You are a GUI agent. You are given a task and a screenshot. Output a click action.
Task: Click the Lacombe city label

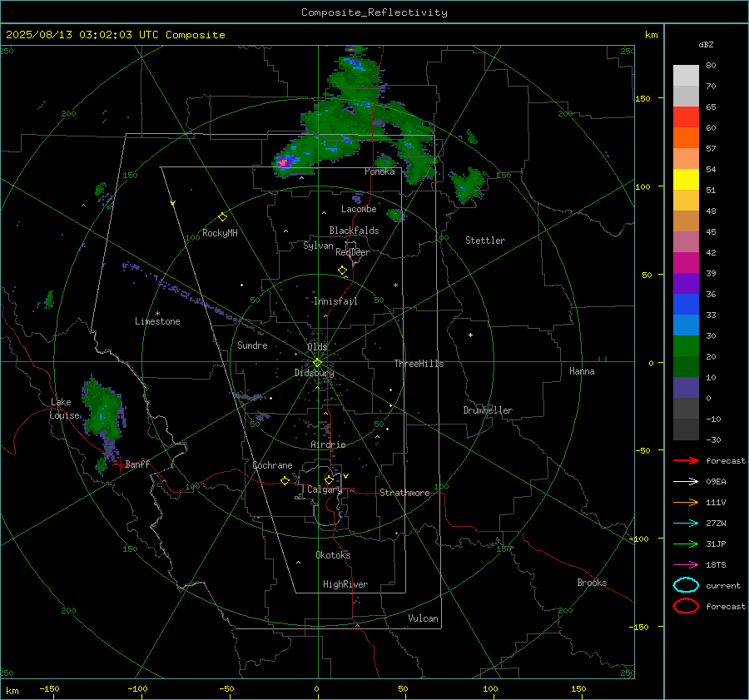359,209
